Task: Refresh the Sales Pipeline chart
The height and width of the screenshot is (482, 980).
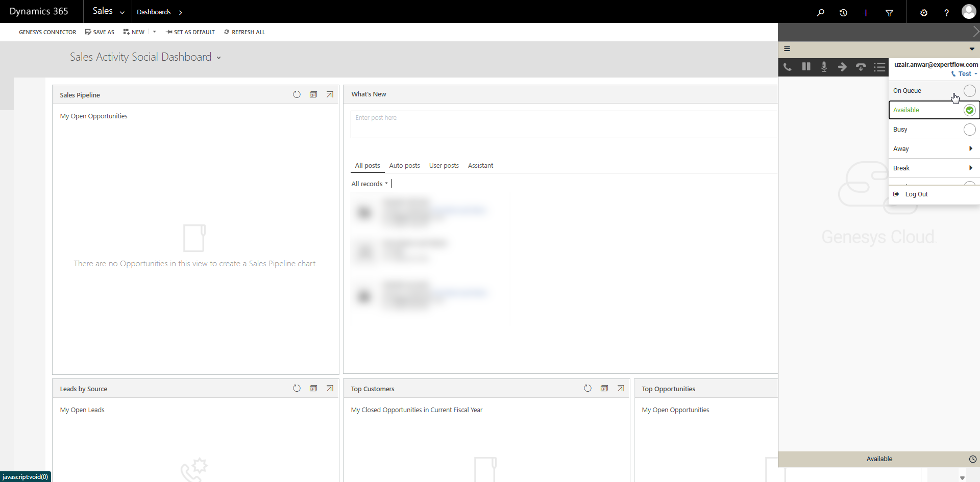Action: click(297, 94)
